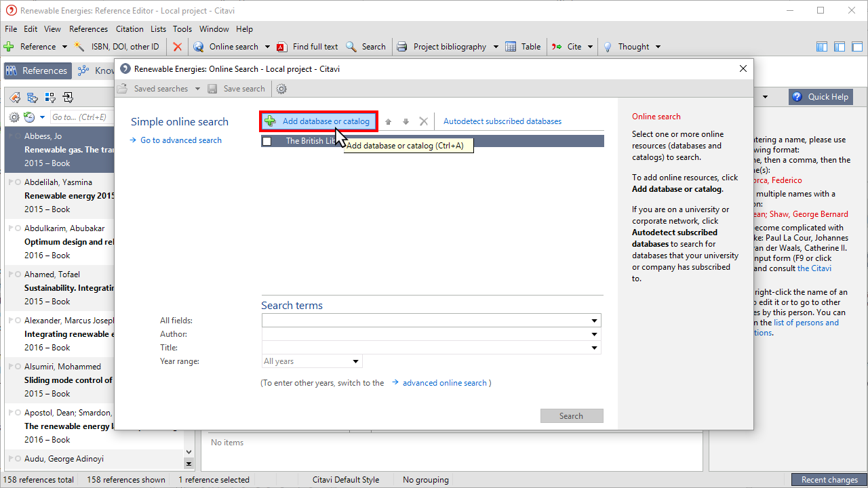Click the Project bibliography printer icon
The image size is (868, 488).
click(x=402, y=47)
